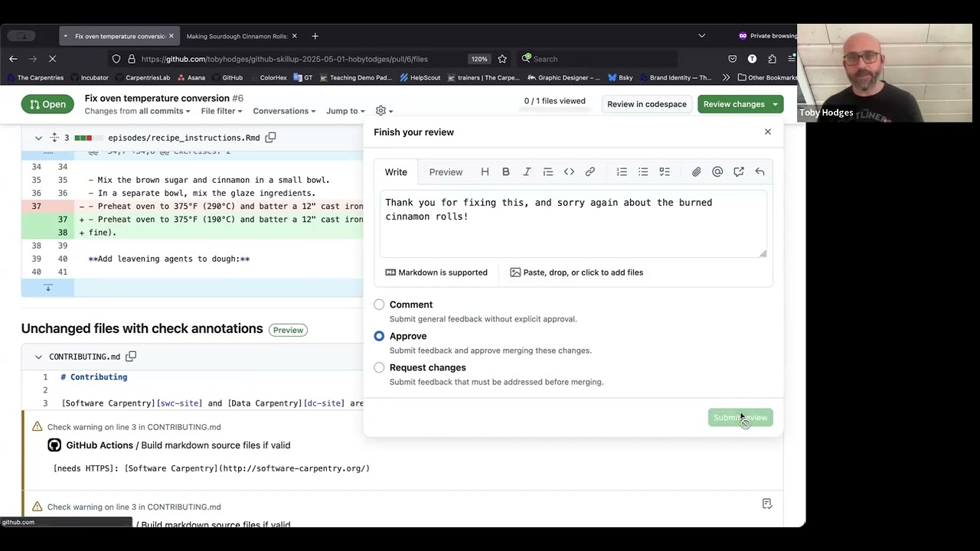Image resolution: width=980 pixels, height=551 pixels.
Task: Click the Submit review button
Action: [x=740, y=418]
